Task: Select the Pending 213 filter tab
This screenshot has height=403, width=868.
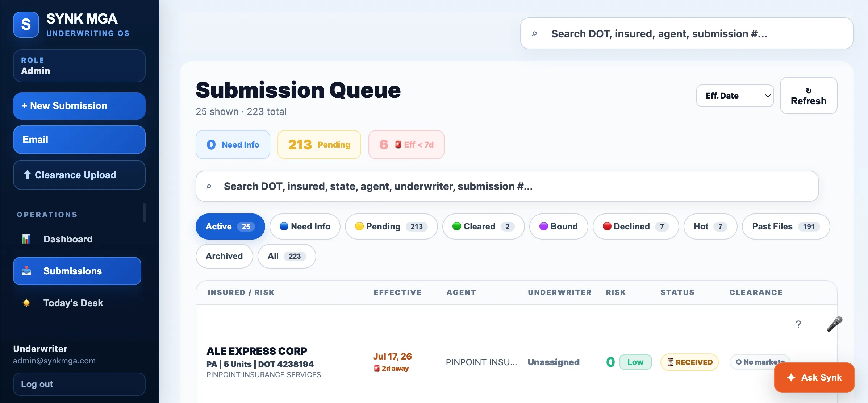Action: (391, 227)
